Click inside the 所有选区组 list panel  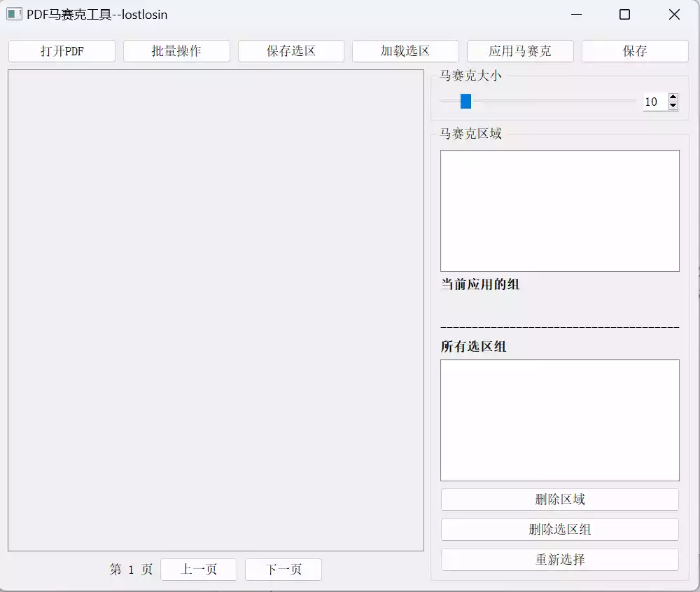click(x=559, y=420)
